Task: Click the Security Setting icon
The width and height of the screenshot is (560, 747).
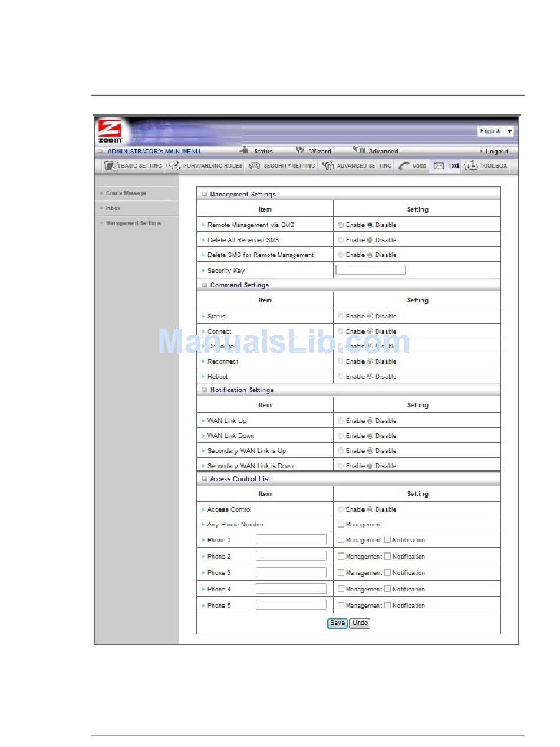Action: tap(254, 166)
